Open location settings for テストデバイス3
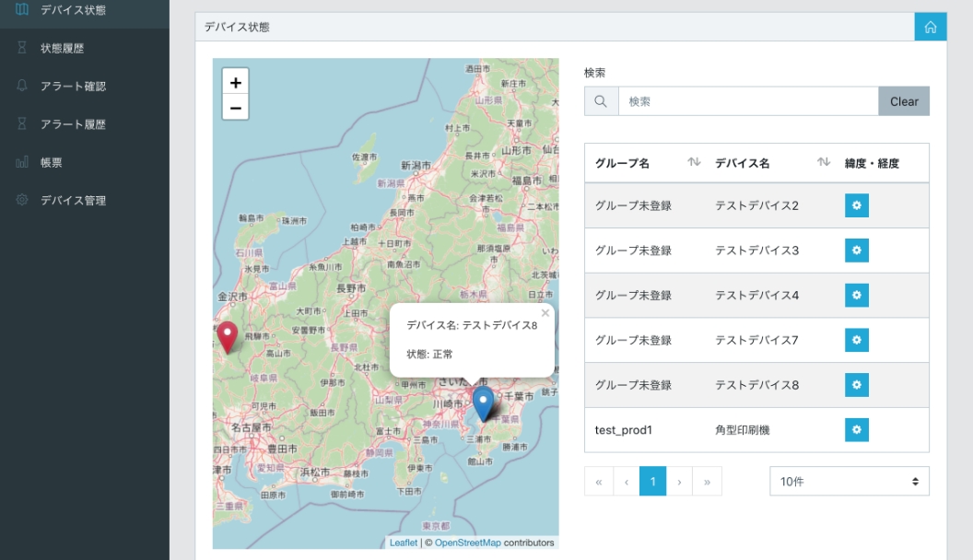 point(856,251)
